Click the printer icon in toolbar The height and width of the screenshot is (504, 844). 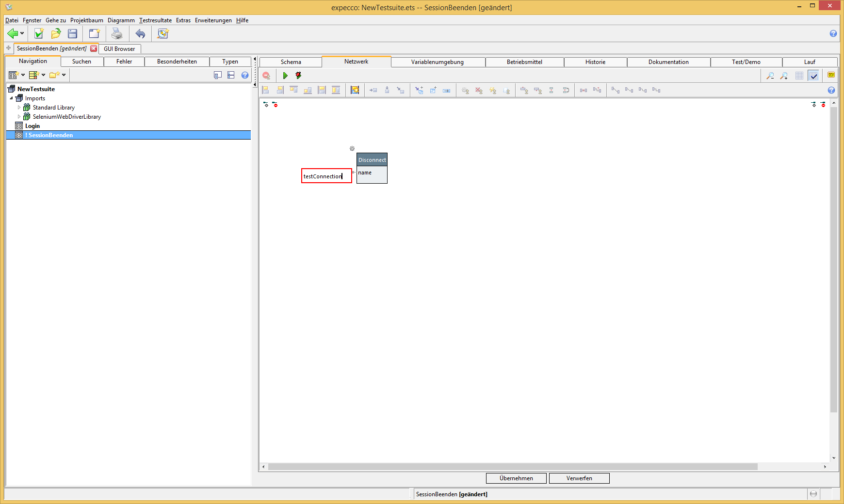tap(117, 34)
